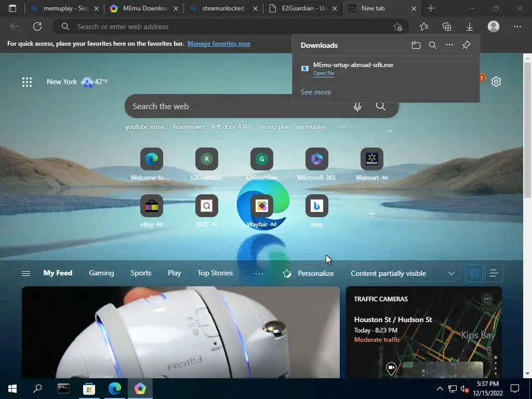Search for youtube music suggestion
Viewport: 532px width, 399px height.
click(x=146, y=127)
